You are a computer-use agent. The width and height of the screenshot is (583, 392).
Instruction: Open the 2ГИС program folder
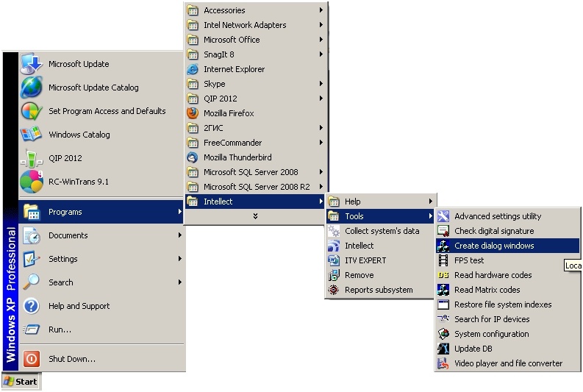coord(254,128)
